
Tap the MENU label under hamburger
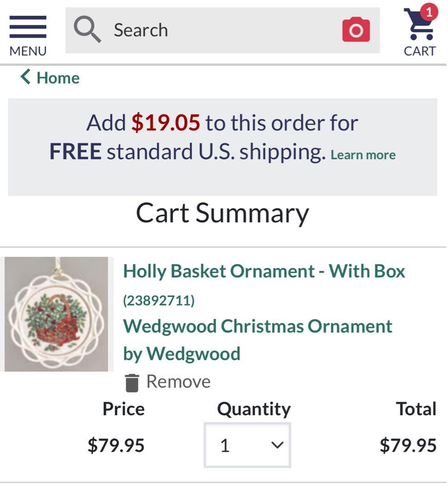tap(28, 51)
